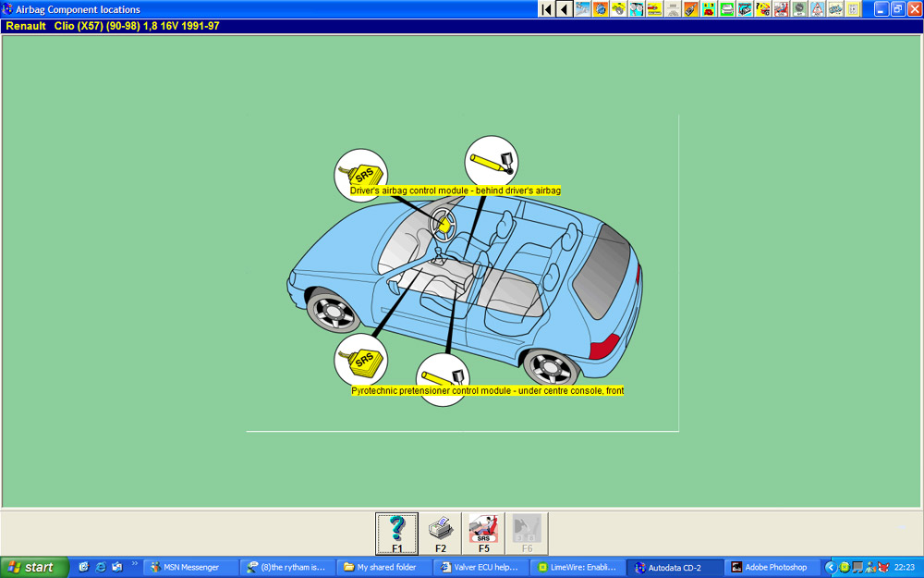Open the red warning triangle toolbar icon
Image resolution: width=924 pixels, height=578 pixels.
point(818,9)
